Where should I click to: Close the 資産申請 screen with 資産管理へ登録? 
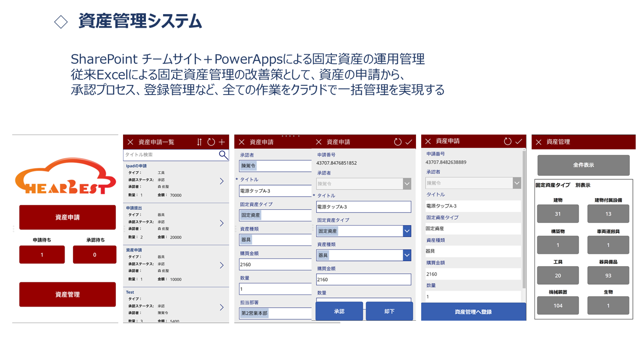tap(428, 141)
